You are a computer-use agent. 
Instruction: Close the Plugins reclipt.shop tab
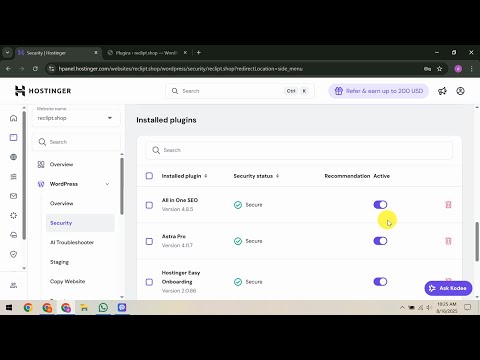click(185, 53)
